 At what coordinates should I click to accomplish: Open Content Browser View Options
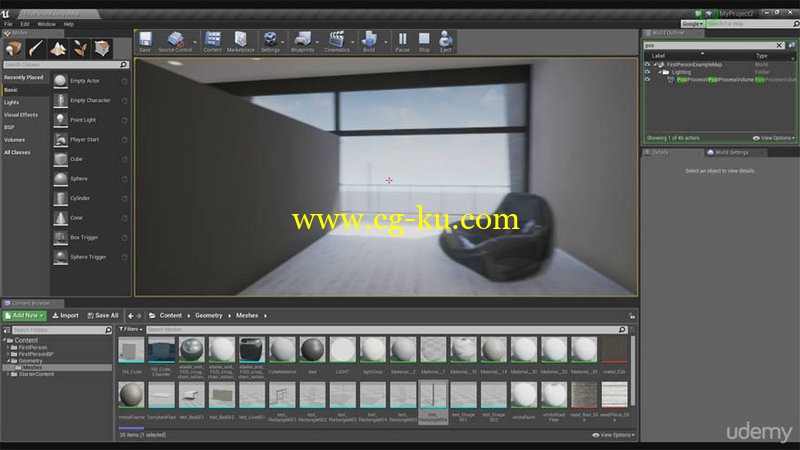(x=614, y=435)
